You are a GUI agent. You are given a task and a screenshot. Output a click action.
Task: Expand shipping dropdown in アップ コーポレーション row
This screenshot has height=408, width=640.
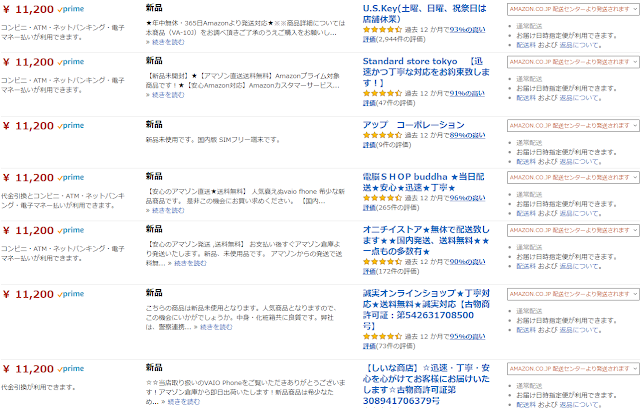[x=573, y=126]
